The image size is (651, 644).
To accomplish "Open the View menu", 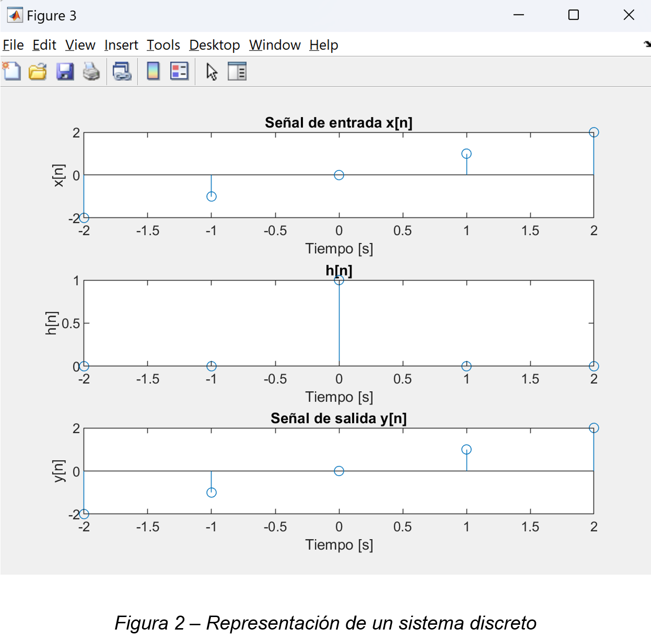I will click(x=80, y=45).
